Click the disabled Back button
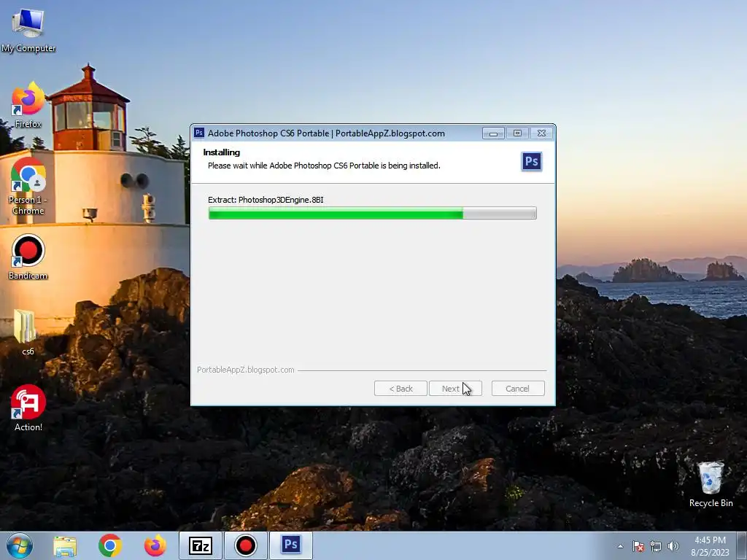 (x=400, y=389)
